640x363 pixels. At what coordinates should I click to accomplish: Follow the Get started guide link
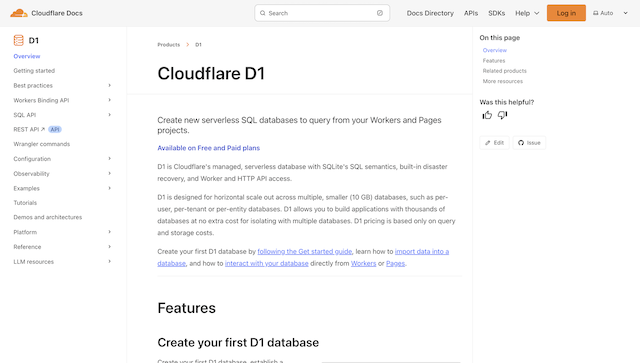click(x=304, y=252)
